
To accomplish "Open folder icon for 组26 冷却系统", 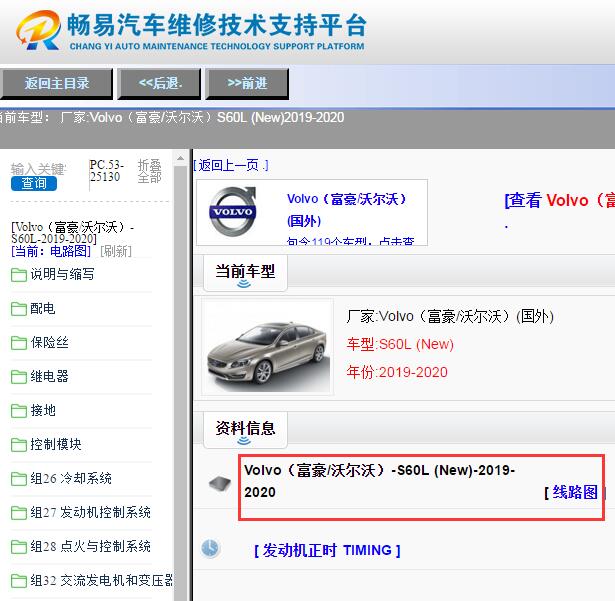I will point(18,479).
